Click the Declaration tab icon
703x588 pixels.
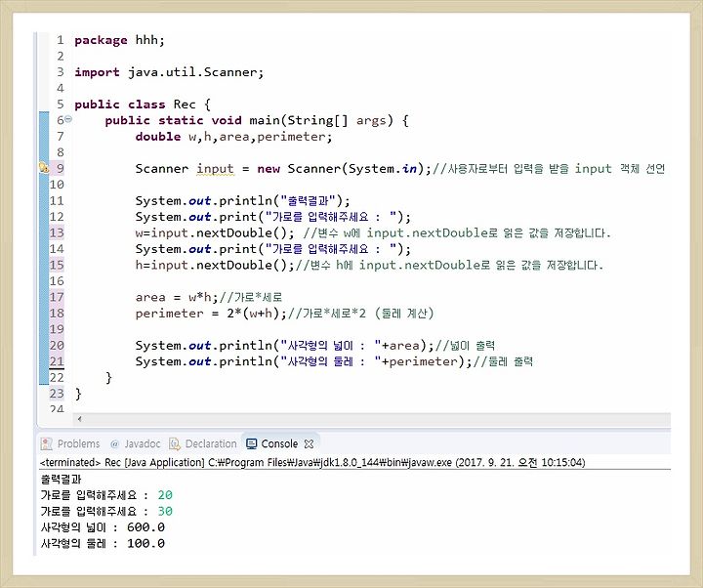coord(175,443)
